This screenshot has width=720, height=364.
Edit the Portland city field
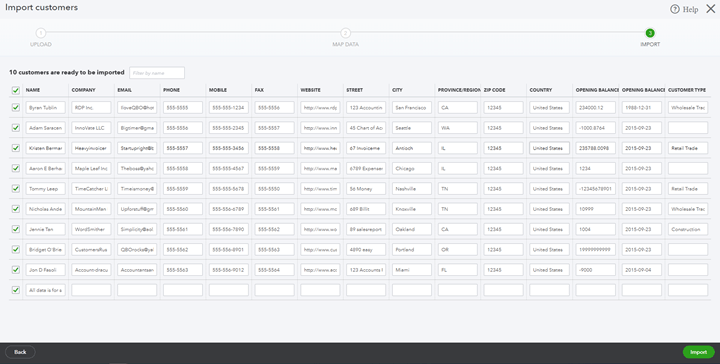click(412, 250)
